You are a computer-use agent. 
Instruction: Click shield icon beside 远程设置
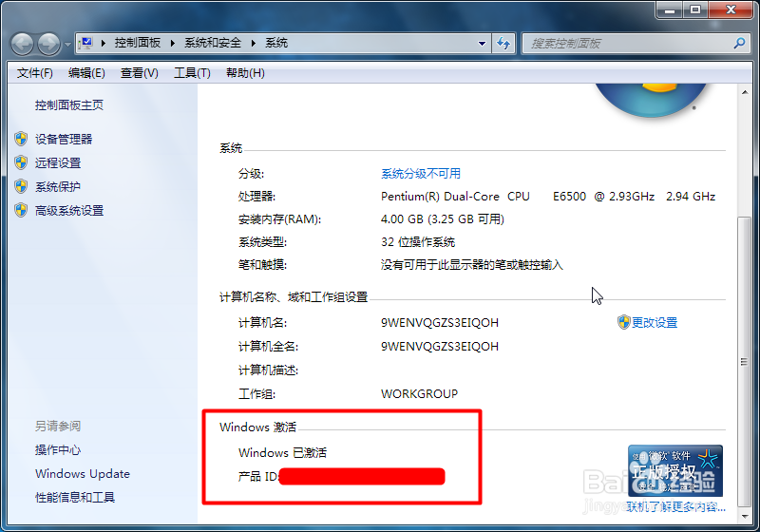click(21, 162)
